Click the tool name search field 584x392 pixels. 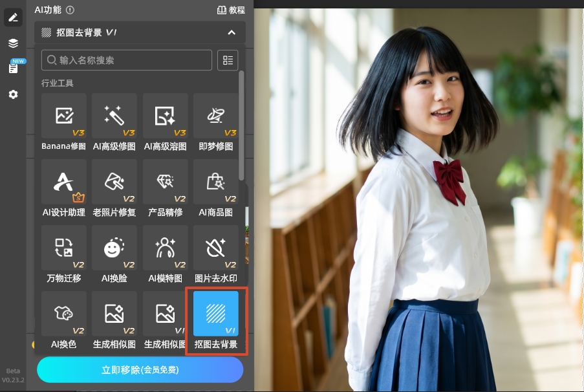tap(127, 60)
